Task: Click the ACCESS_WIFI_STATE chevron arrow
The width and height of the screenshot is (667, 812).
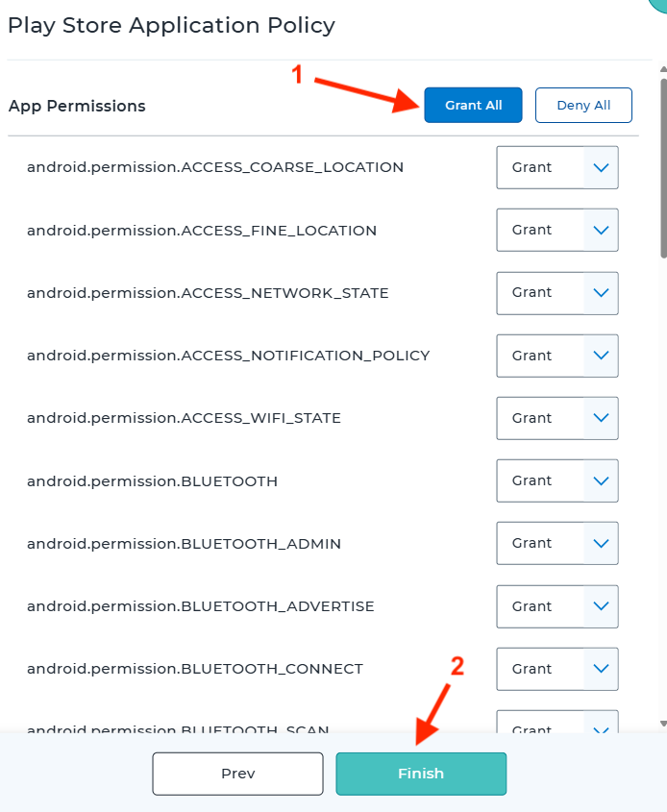Action: 602,418
